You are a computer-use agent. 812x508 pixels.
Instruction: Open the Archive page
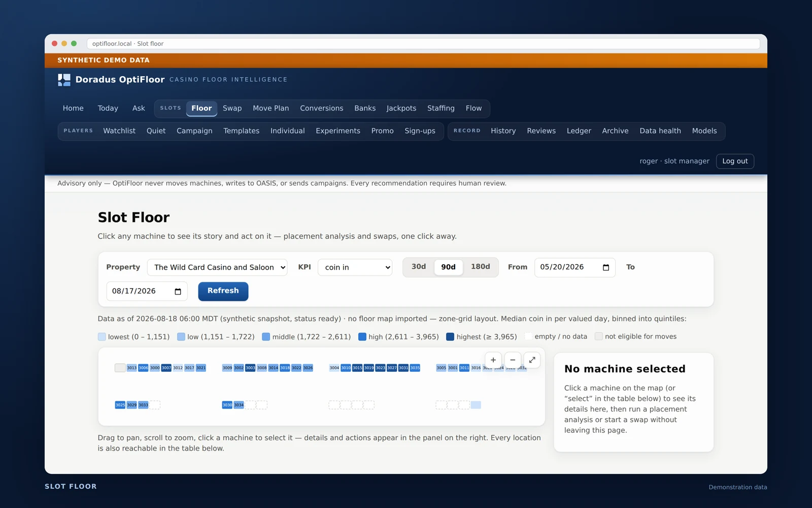pyautogui.click(x=615, y=131)
